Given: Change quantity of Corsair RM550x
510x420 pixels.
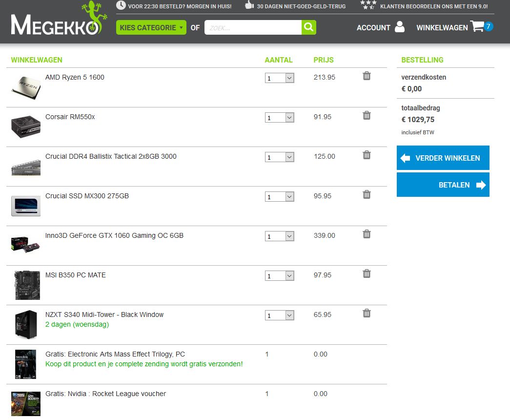Looking at the screenshot, I should [279, 118].
